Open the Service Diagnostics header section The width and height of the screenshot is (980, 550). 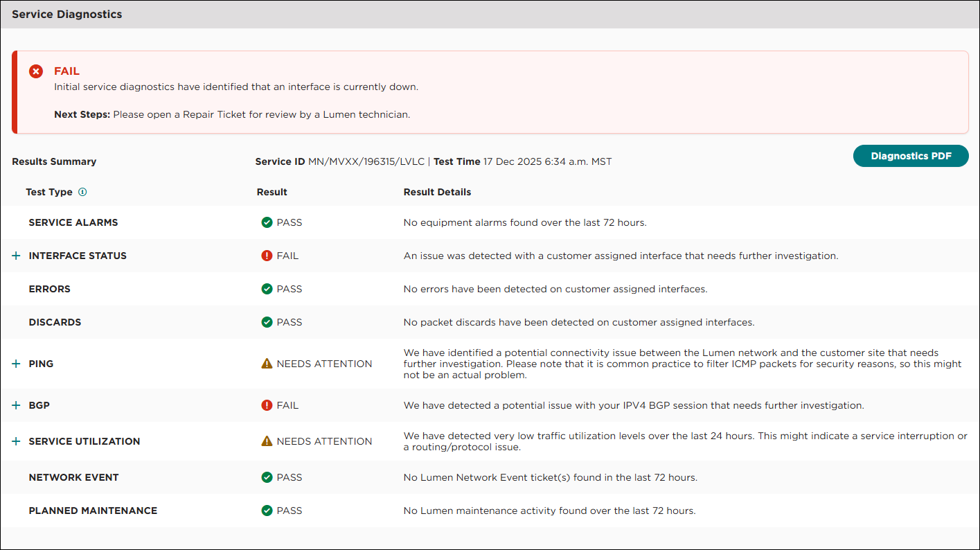tap(66, 14)
